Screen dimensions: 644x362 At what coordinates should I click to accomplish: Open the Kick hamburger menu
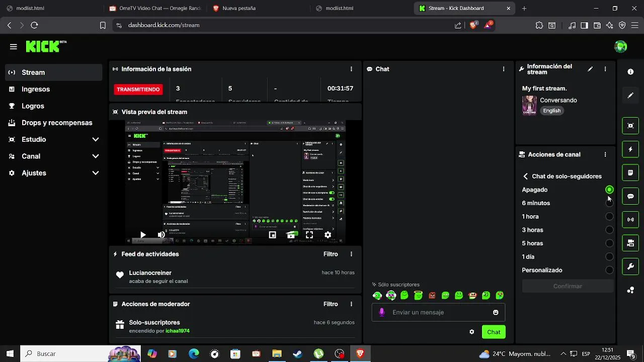[14, 47]
